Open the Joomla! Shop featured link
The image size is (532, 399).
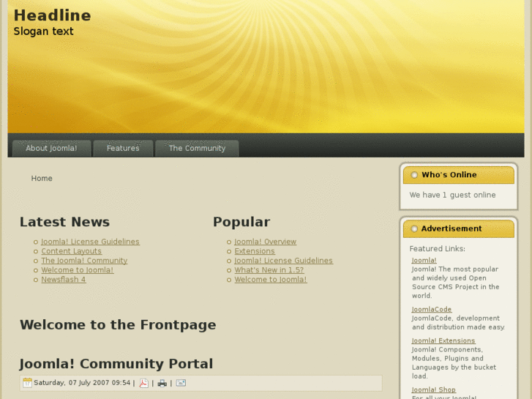click(x=434, y=389)
